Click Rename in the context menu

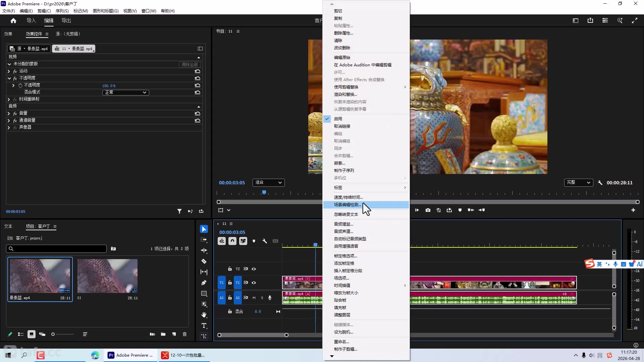click(366, 342)
